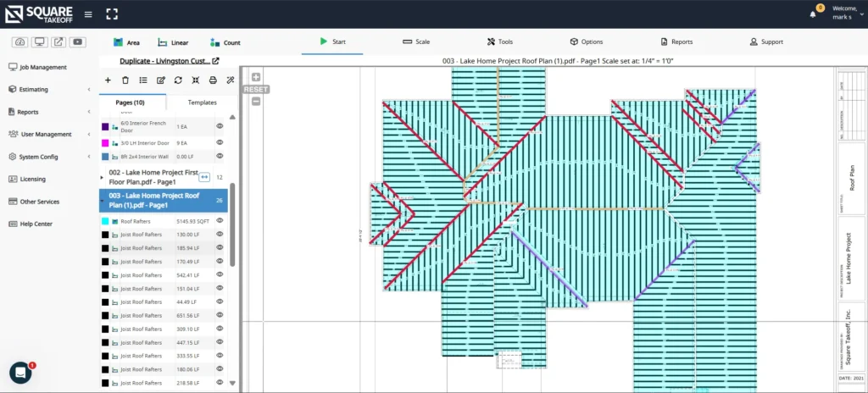The width and height of the screenshot is (868, 393).
Task: Click the cyan swatch for Roof Rafters
Action: click(x=105, y=221)
